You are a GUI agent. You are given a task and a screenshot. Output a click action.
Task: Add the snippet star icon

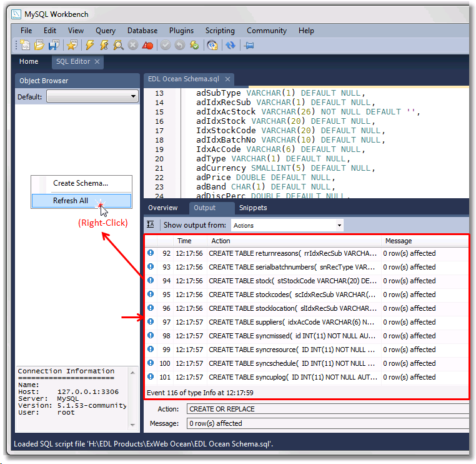point(72,45)
